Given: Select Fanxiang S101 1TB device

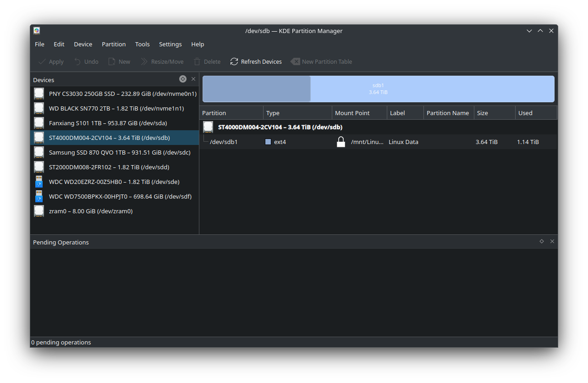Looking at the screenshot, I should coord(115,123).
